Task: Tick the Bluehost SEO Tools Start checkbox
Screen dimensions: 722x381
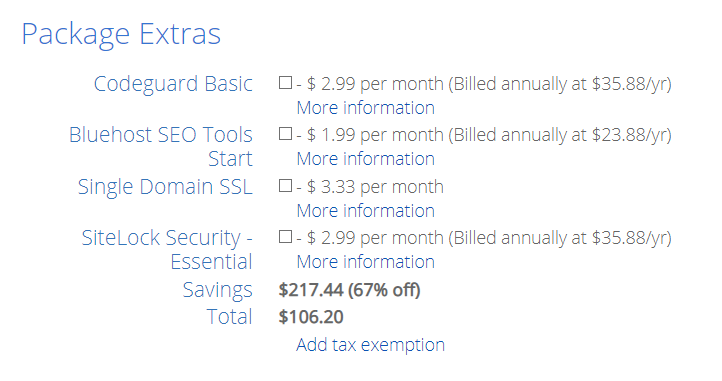Action: [285, 134]
